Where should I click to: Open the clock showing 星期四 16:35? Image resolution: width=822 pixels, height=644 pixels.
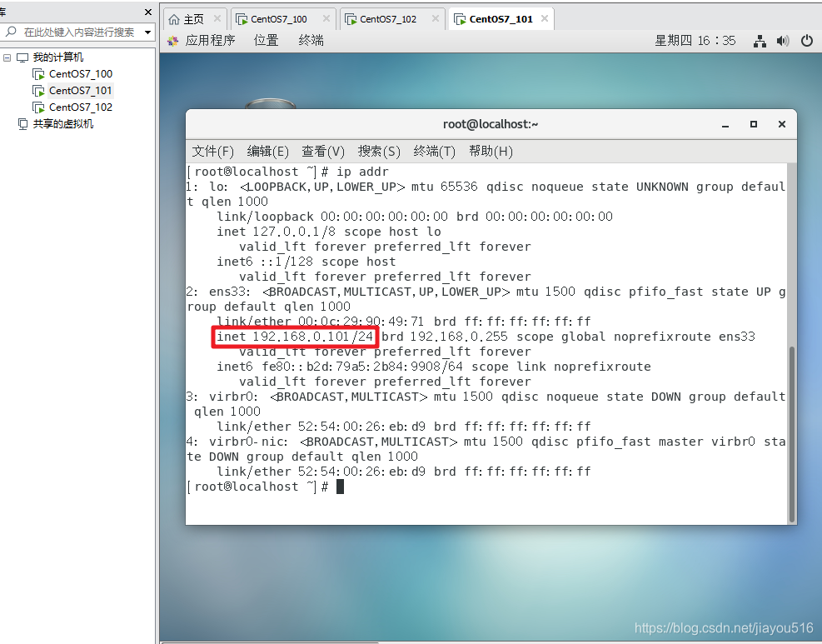(695, 40)
